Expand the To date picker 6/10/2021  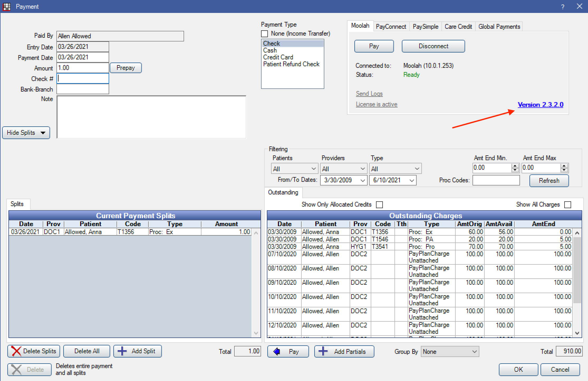[412, 180]
